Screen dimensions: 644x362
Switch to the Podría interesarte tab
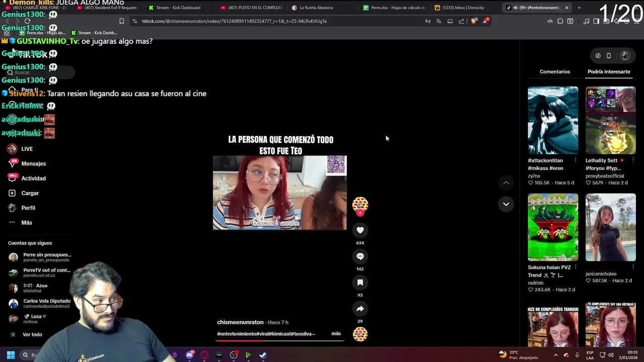coord(609,72)
